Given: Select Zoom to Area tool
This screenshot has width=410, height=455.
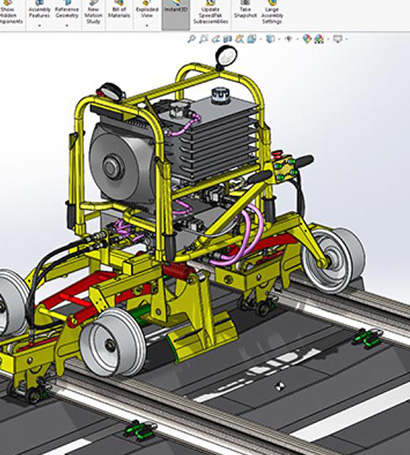Looking at the screenshot, I should 203,39.
